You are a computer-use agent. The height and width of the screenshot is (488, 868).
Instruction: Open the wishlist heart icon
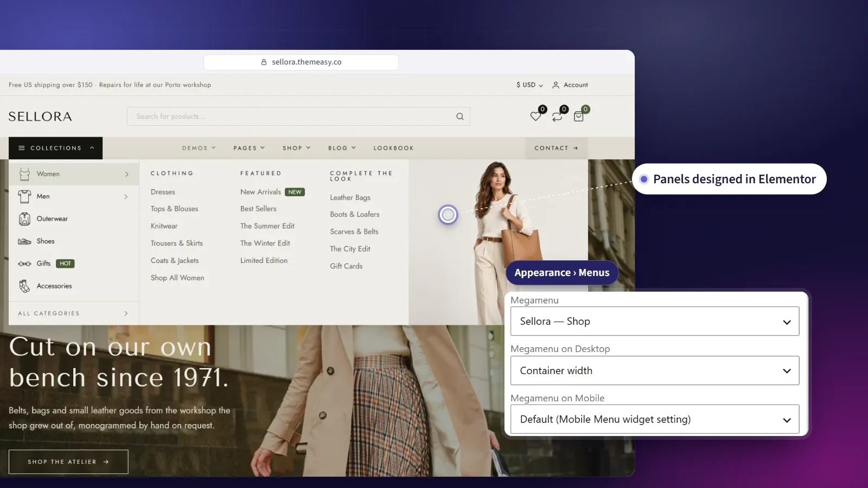(x=535, y=116)
